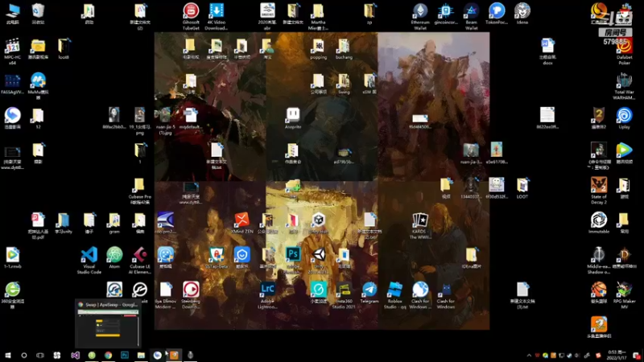Select the .docx Word document file
The width and height of the screenshot is (644, 362).
547,51
